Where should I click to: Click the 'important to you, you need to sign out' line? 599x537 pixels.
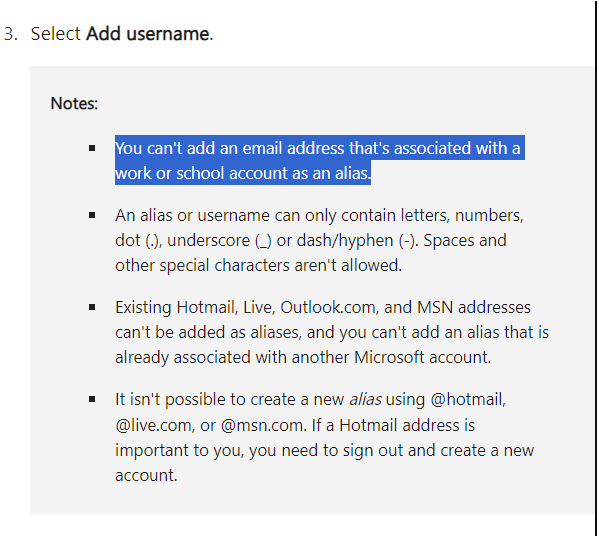(325, 450)
